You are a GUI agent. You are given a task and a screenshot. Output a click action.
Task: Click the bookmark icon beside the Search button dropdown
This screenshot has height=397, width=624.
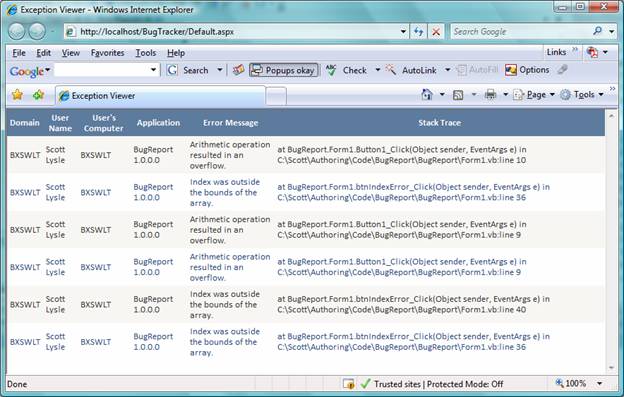pos(238,70)
